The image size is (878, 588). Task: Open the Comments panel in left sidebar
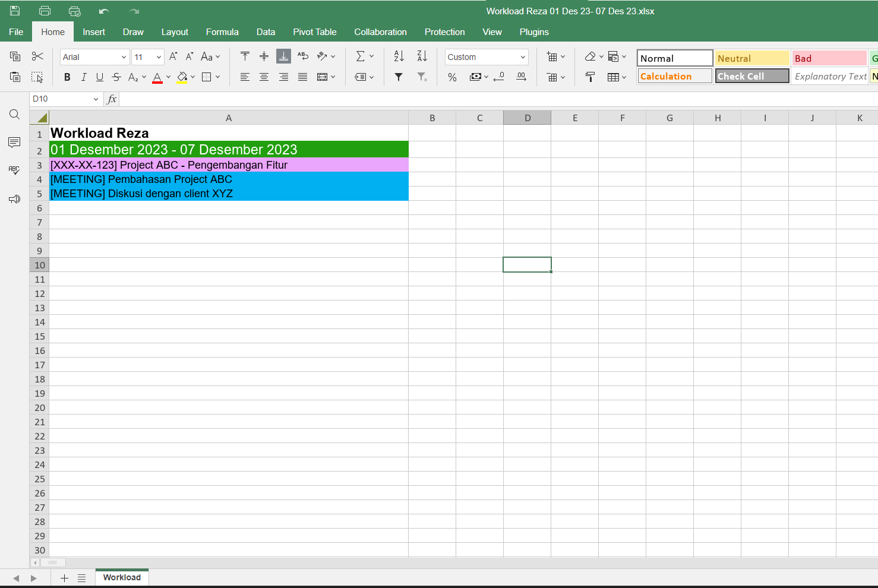click(15, 143)
